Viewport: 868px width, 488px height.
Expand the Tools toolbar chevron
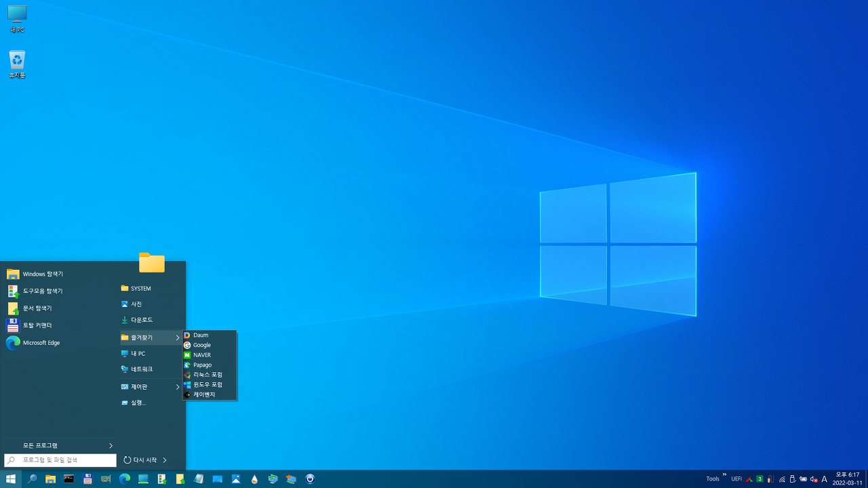coord(724,474)
